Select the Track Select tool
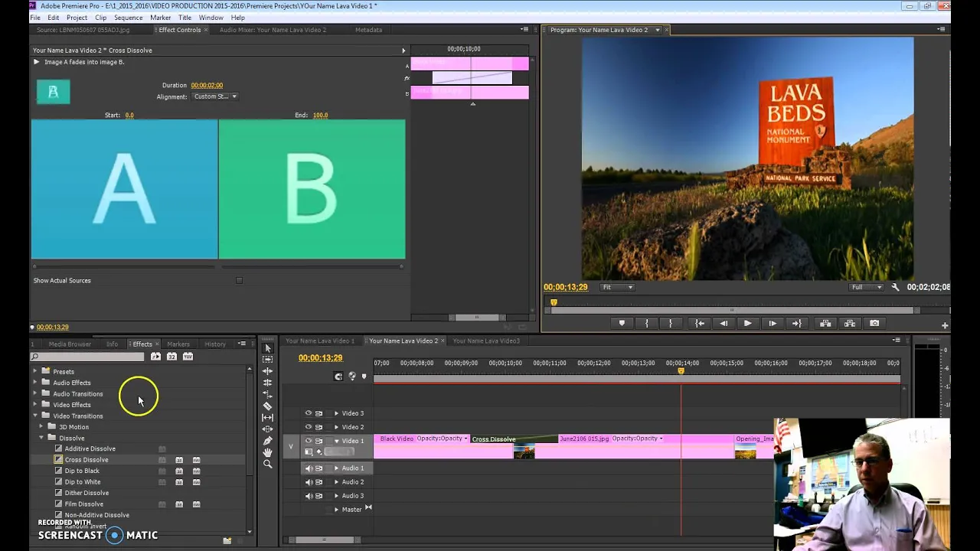 (x=267, y=360)
